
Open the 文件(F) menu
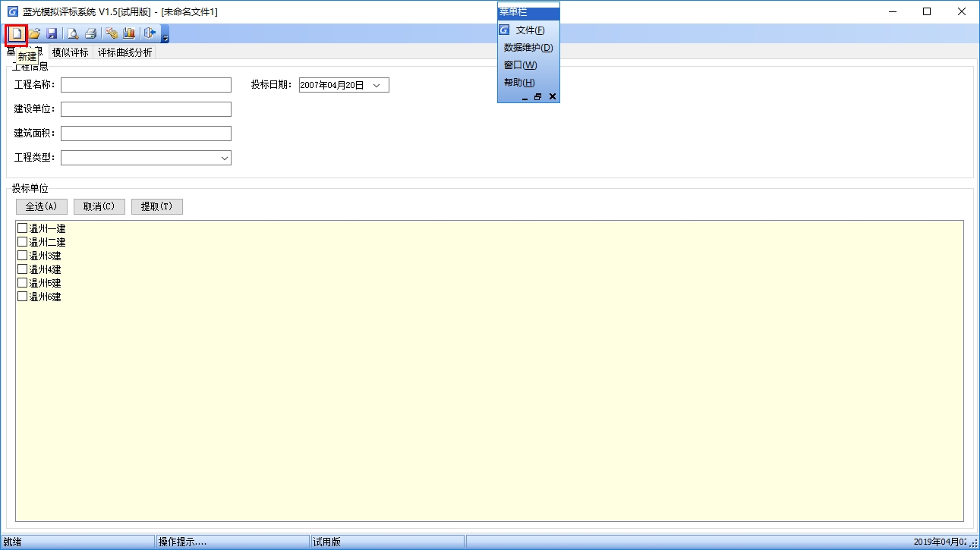(530, 30)
